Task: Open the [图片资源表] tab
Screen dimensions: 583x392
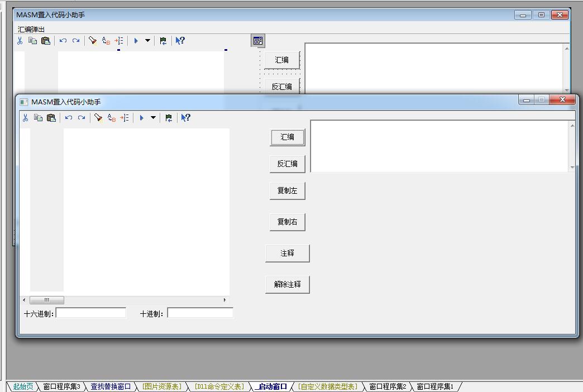Action: point(162,387)
